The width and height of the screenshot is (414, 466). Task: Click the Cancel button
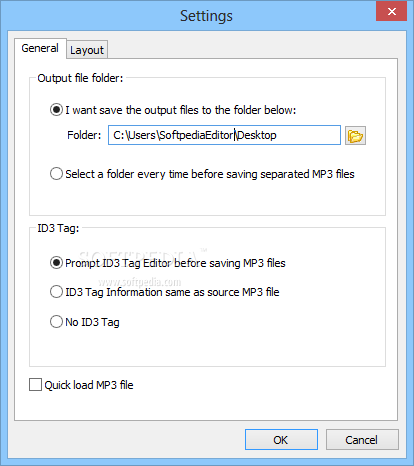(x=362, y=440)
